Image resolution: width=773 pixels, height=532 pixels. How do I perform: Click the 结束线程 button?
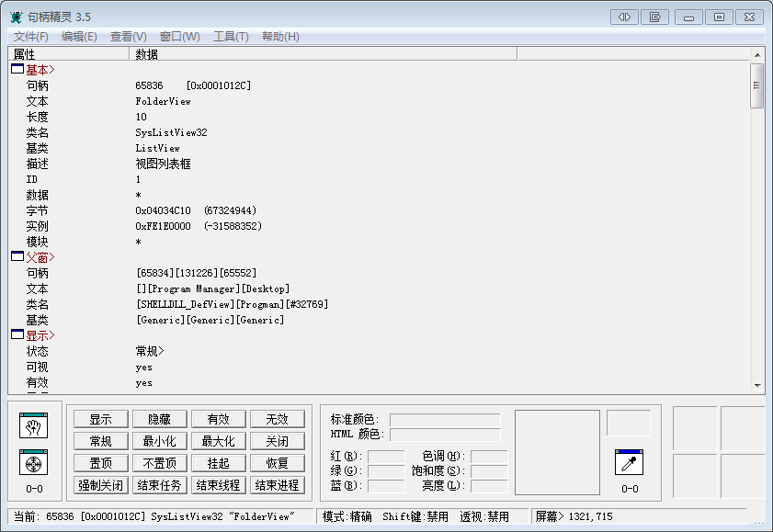coord(219,485)
